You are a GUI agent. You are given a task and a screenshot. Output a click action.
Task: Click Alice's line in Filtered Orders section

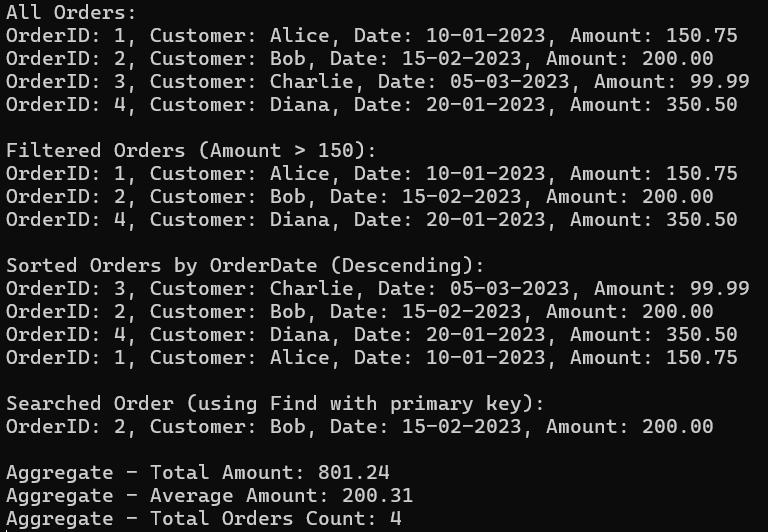(372, 174)
